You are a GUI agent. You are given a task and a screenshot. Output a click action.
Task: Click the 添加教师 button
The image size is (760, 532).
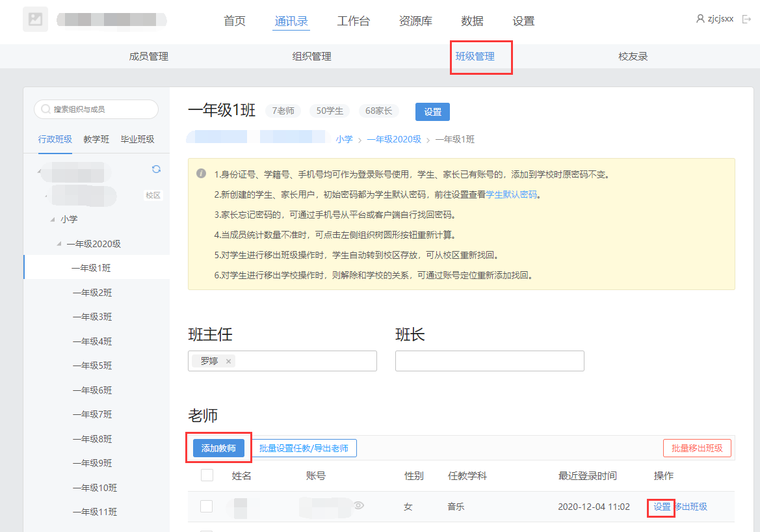218,448
